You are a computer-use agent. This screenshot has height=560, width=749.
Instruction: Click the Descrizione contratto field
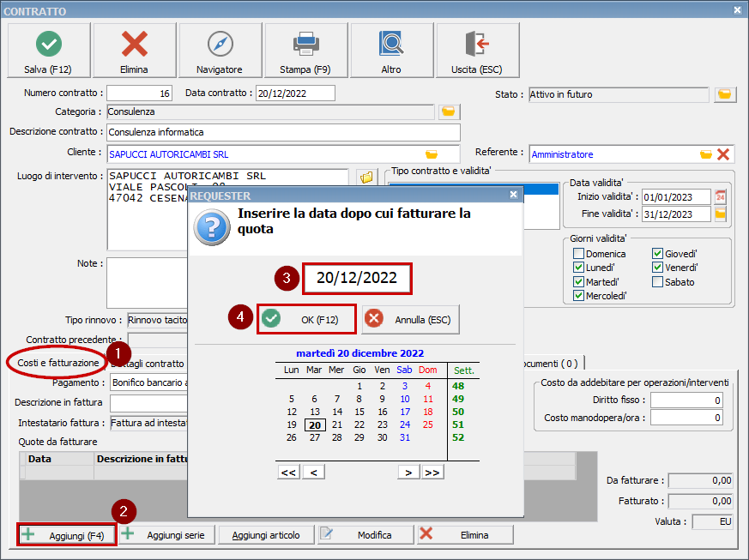click(x=283, y=132)
